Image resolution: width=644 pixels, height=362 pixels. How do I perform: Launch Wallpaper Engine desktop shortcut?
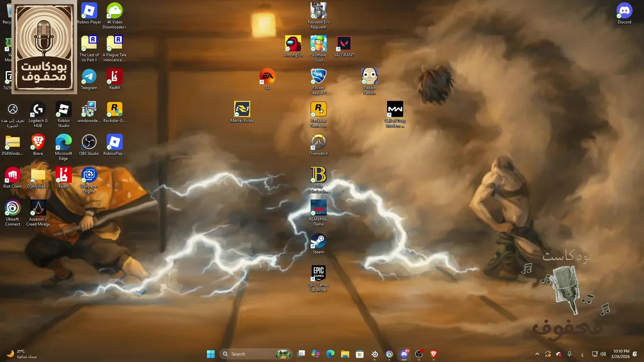tap(89, 180)
